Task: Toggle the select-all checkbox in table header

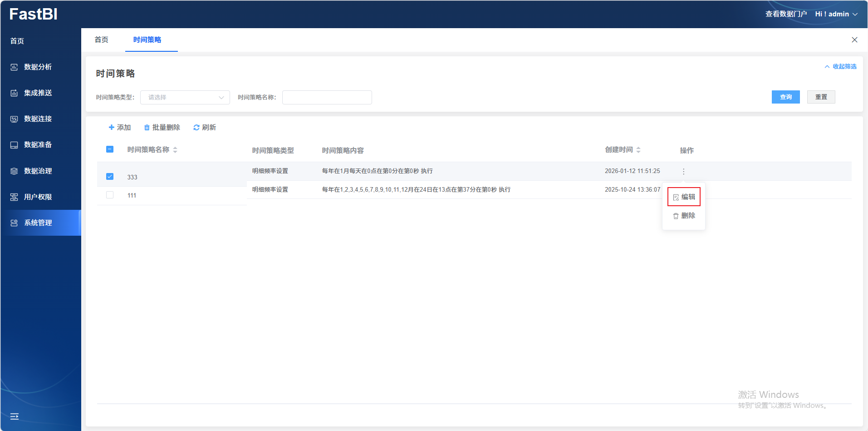Action: point(110,149)
